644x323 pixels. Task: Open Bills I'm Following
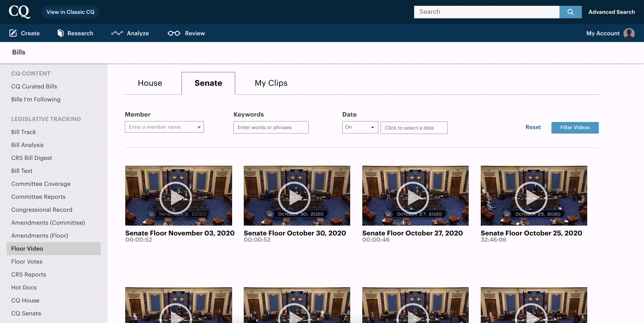pos(36,99)
